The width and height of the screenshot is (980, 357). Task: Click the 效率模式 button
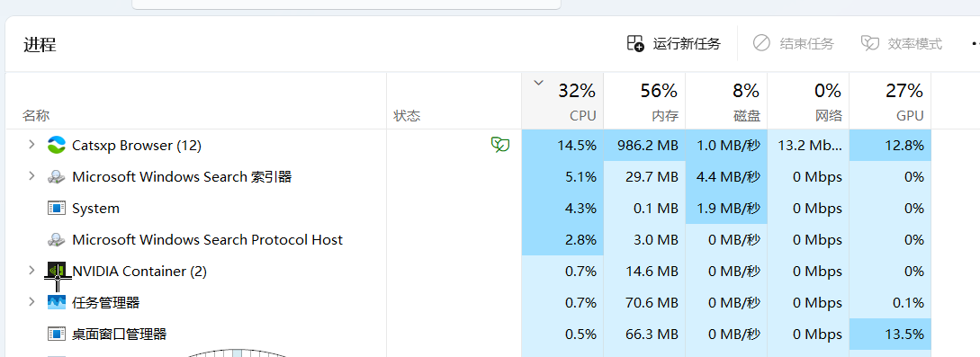pos(901,44)
